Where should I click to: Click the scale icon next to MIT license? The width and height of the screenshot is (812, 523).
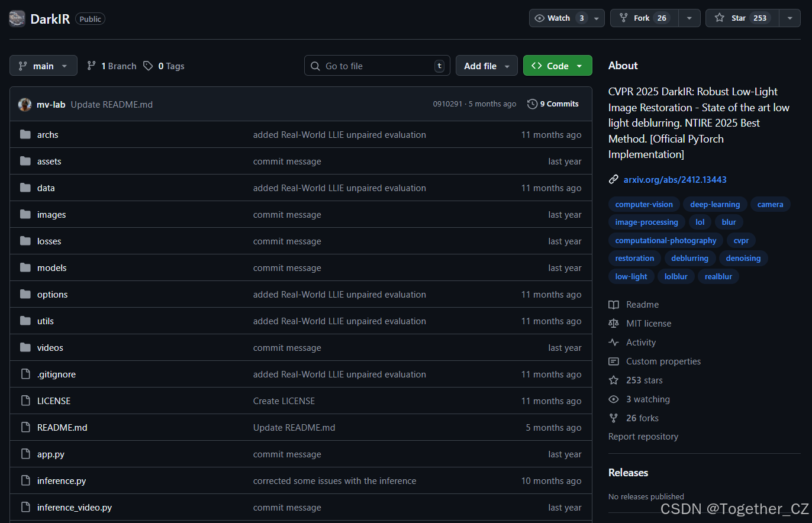[x=614, y=324]
